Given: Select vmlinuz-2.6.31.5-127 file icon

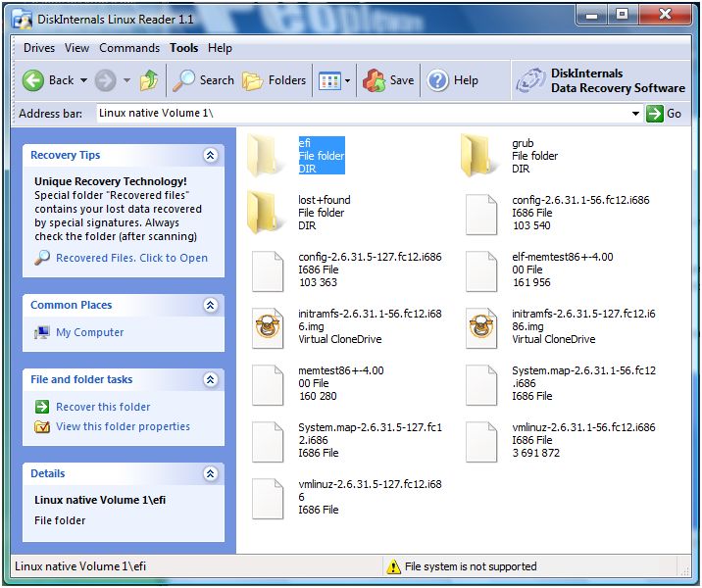Looking at the screenshot, I should click(268, 499).
